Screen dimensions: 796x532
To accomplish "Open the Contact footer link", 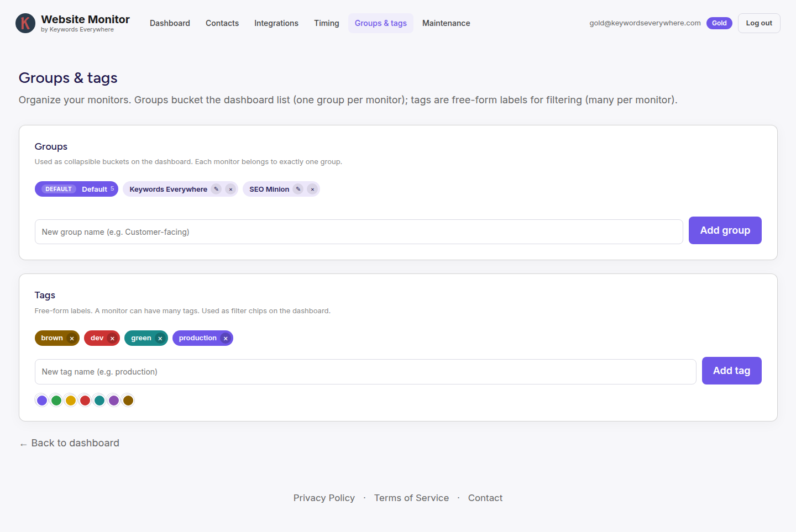I will coord(485,498).
